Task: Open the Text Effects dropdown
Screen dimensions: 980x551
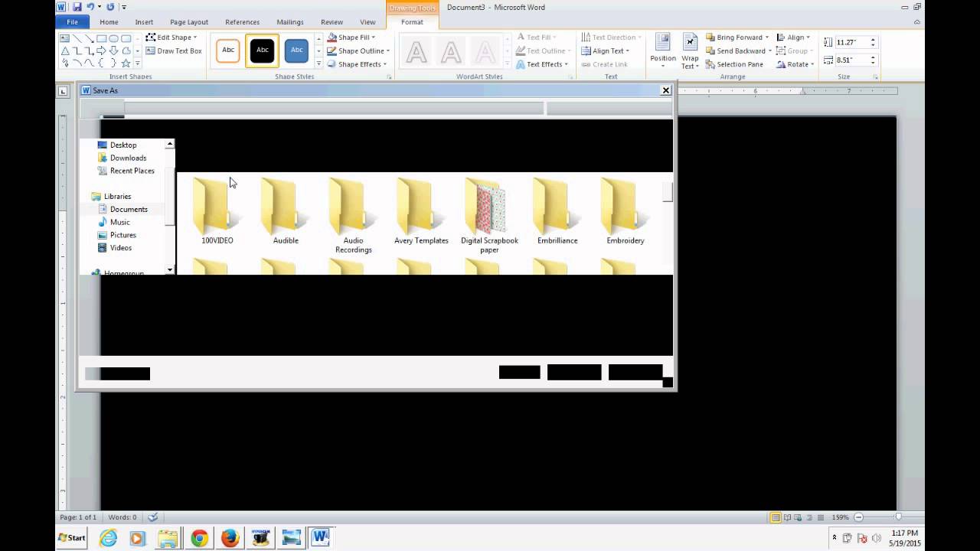Action: (x=542, y=64)
